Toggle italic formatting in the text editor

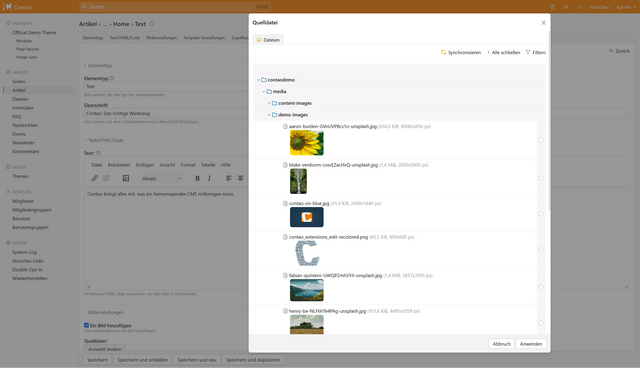point(209,178)
